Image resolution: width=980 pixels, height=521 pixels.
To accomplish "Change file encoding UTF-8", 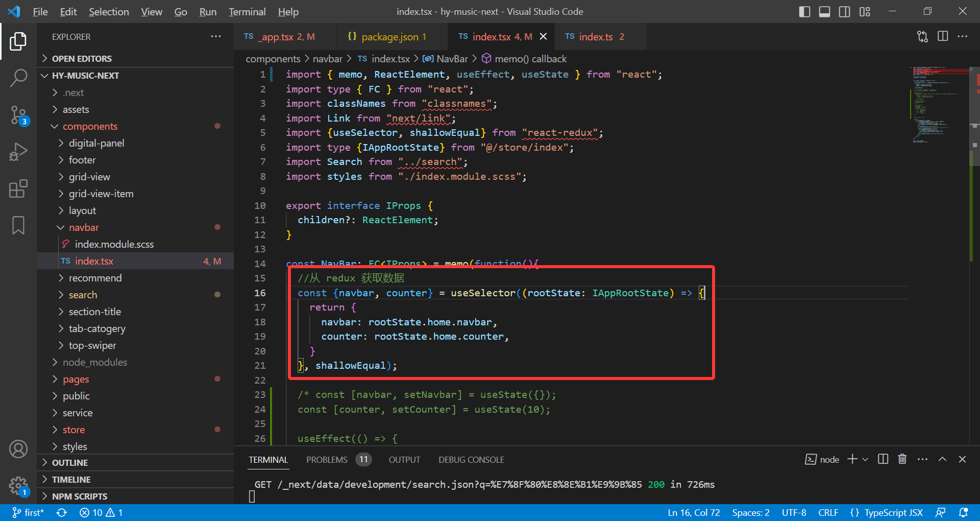I will coord(794,513).
